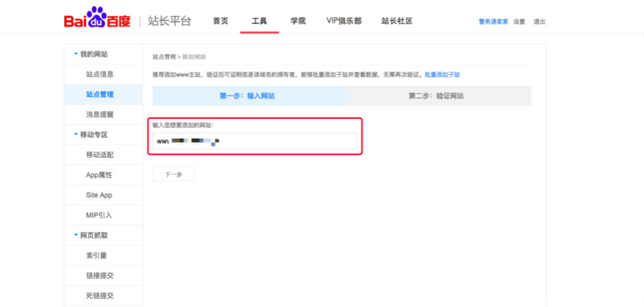Click the blue username link in header
Screen dimensions: 644x307
(493, 22)
